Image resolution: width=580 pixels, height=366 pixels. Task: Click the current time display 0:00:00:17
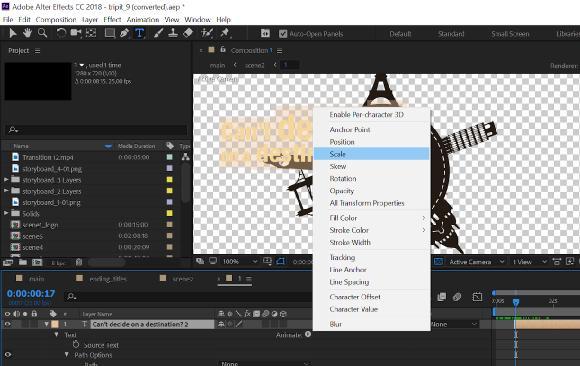click(31, 293)
